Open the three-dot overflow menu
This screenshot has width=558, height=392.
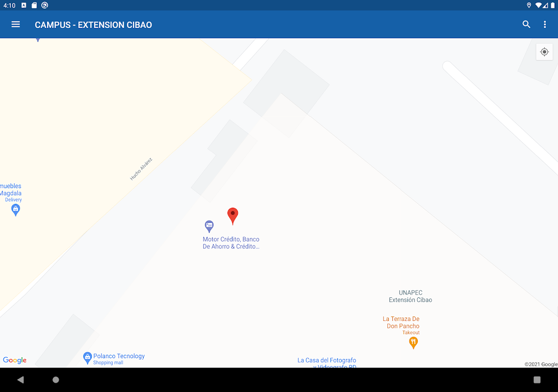click(545, 24)
